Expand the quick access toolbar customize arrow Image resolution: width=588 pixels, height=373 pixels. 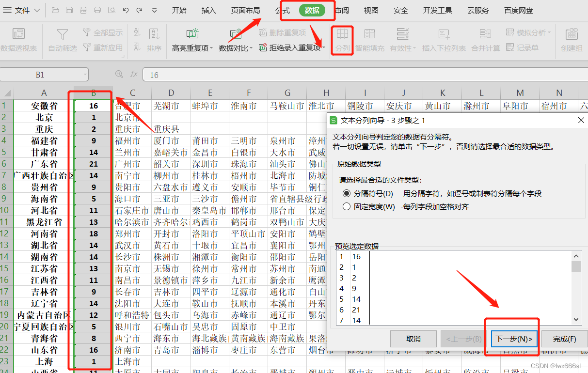154,10
